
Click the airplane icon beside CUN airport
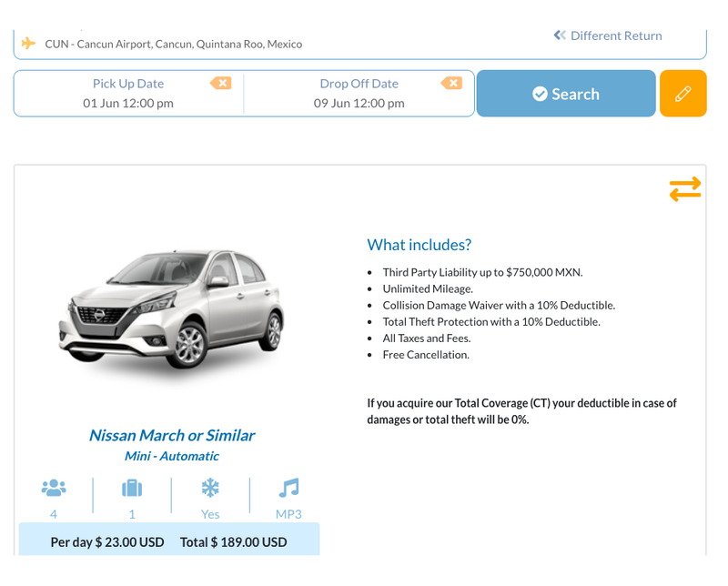coord(28,44)
